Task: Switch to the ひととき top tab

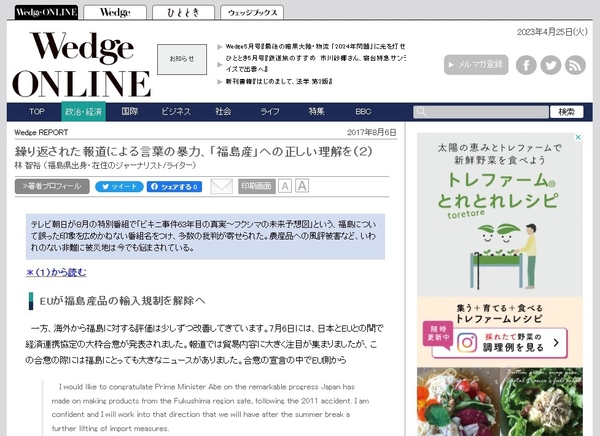Action: [x=183, y=12]
